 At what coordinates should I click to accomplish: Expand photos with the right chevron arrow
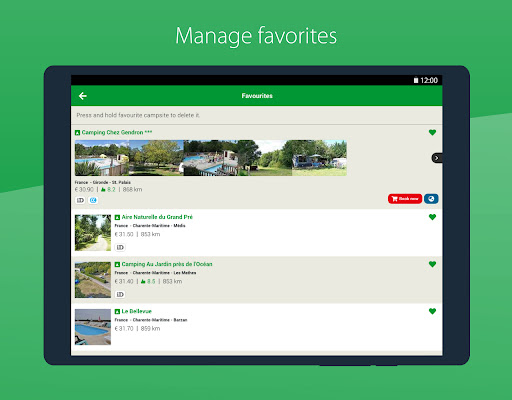coord(437,158)
